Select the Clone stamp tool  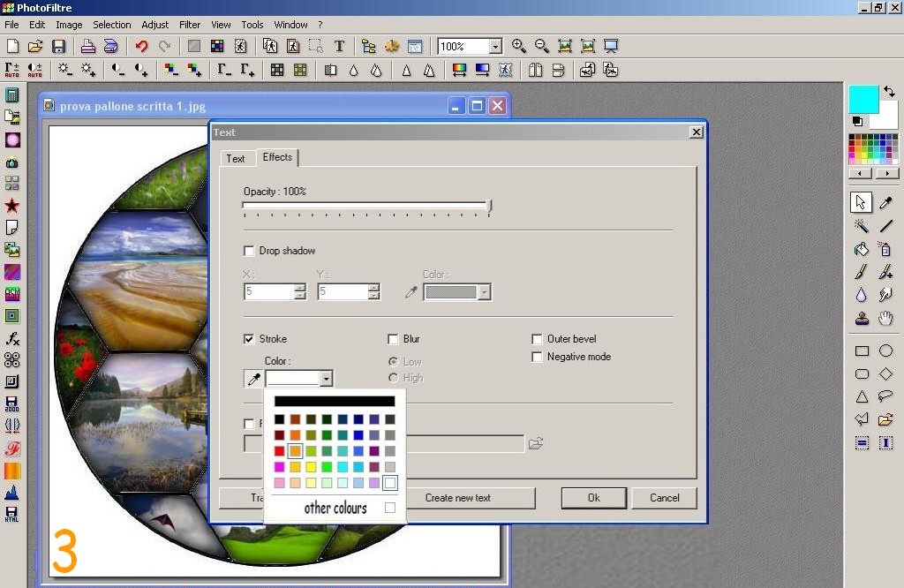pyautogui.click(x=862, y=318)
